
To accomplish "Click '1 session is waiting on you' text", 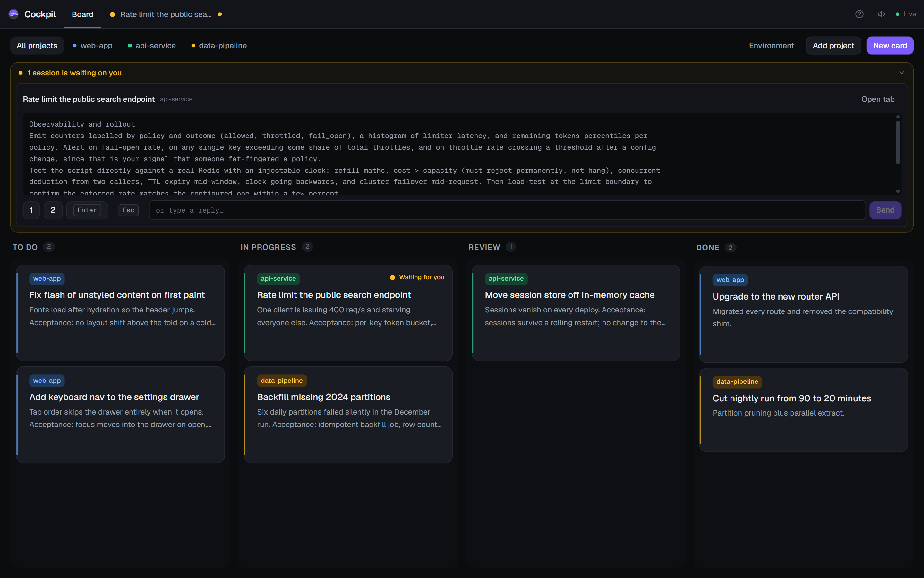I will [74, 73].
